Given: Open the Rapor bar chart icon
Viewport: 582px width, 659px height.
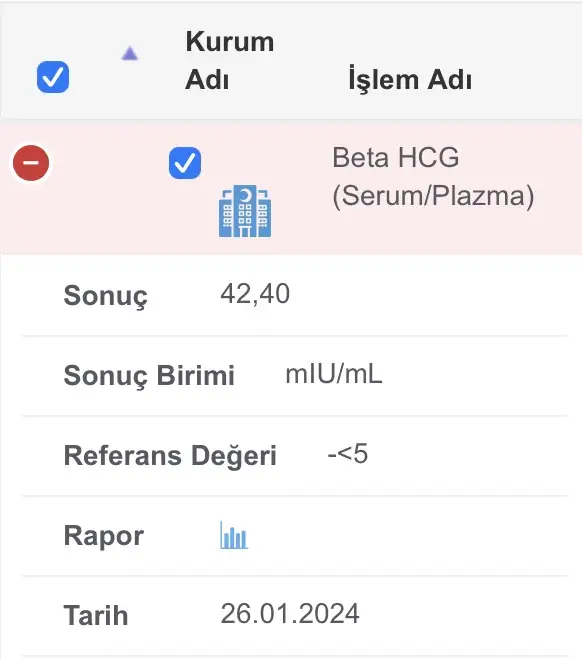Looking at the screenshot, I should click(234, 535).
